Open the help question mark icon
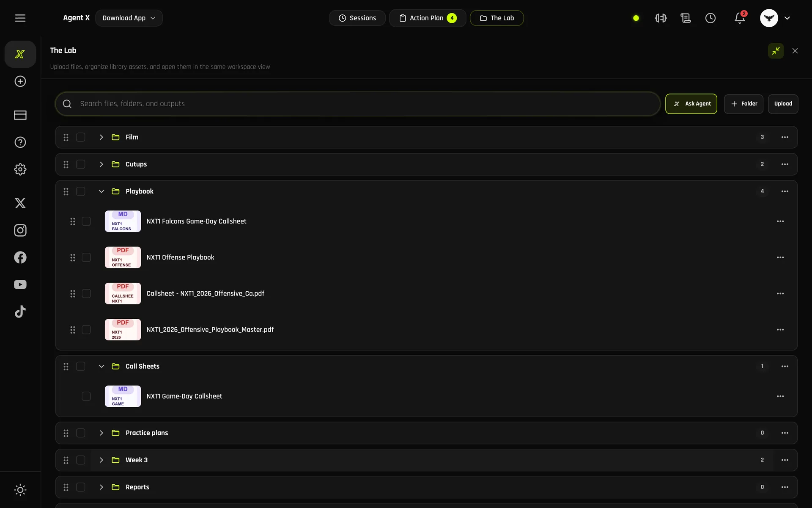 (x=20, y=142)
